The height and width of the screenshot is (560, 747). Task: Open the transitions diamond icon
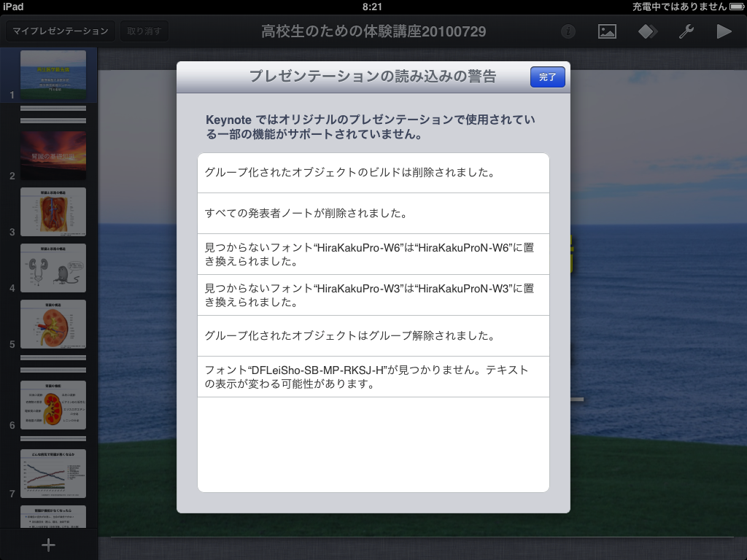tap(647, 31)
